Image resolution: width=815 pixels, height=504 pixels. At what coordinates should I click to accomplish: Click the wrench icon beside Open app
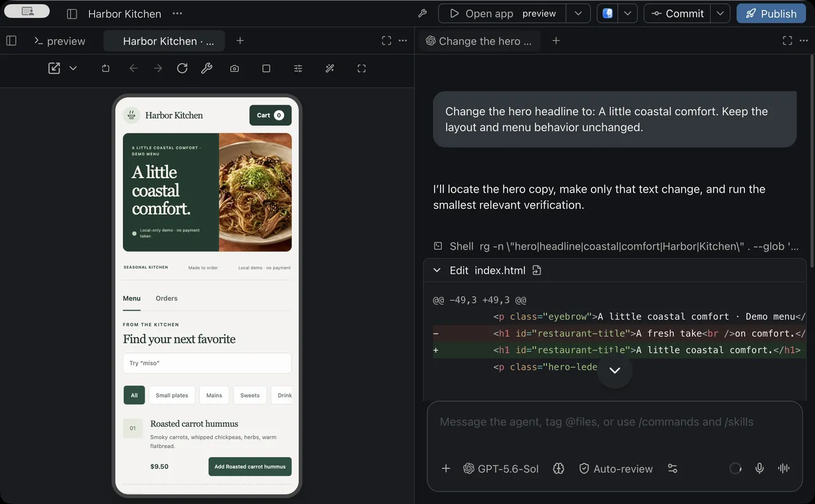click(422, 13)
